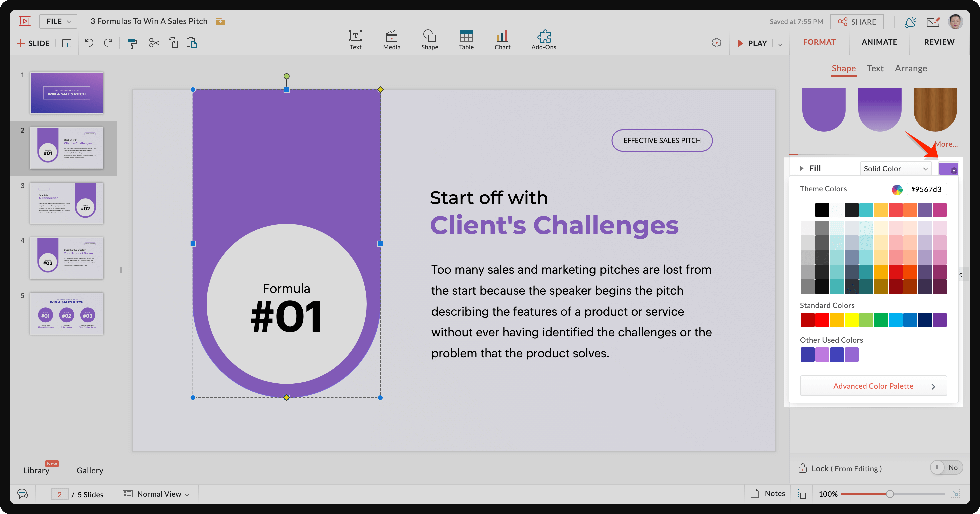The width and height of the screenshot is (980, 514).
Task: Click the scissors cut icon
Action: 154,43
